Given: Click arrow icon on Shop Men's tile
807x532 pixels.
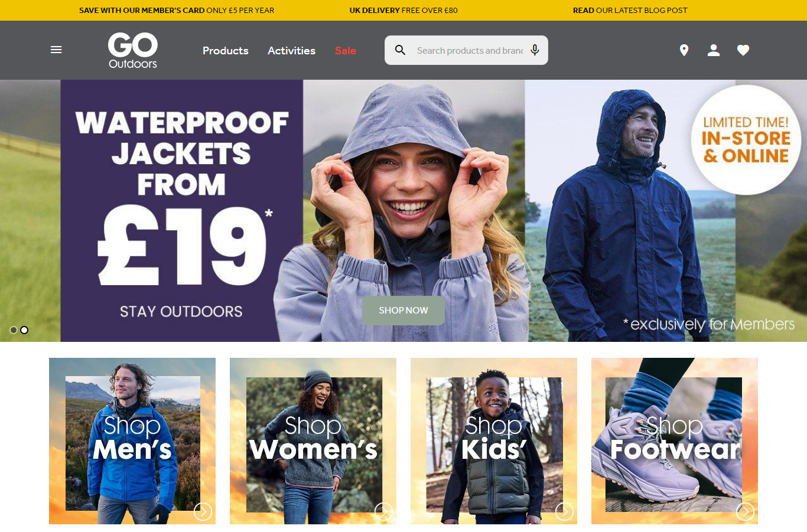Looking at the screenshot, I should [203, 511].
